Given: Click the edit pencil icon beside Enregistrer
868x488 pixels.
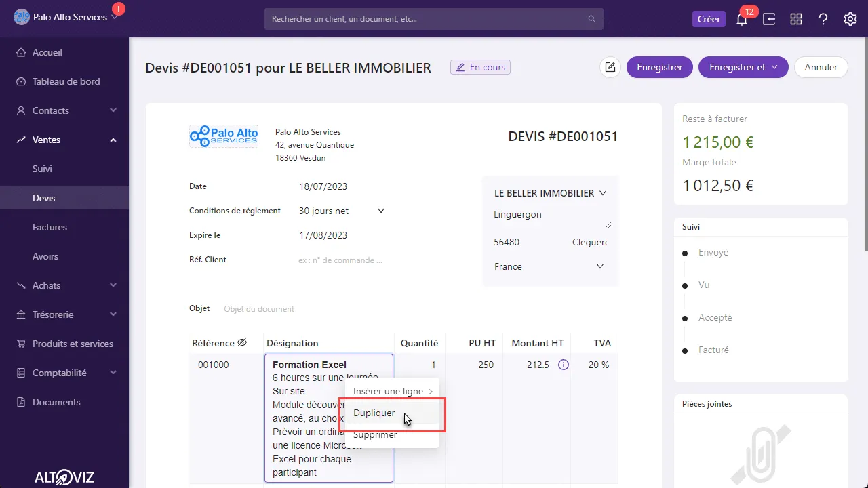Looking at the screenshot, I should [x=610, y=67].
